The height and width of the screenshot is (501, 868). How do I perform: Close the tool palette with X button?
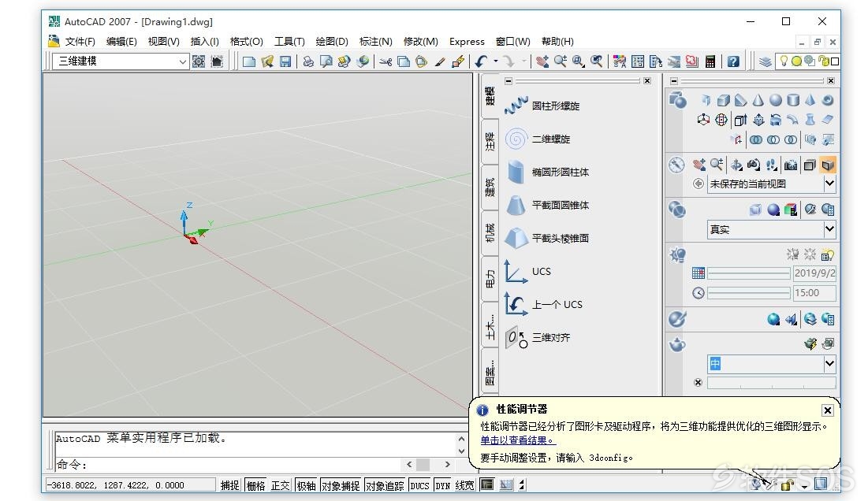coord(647,80)
